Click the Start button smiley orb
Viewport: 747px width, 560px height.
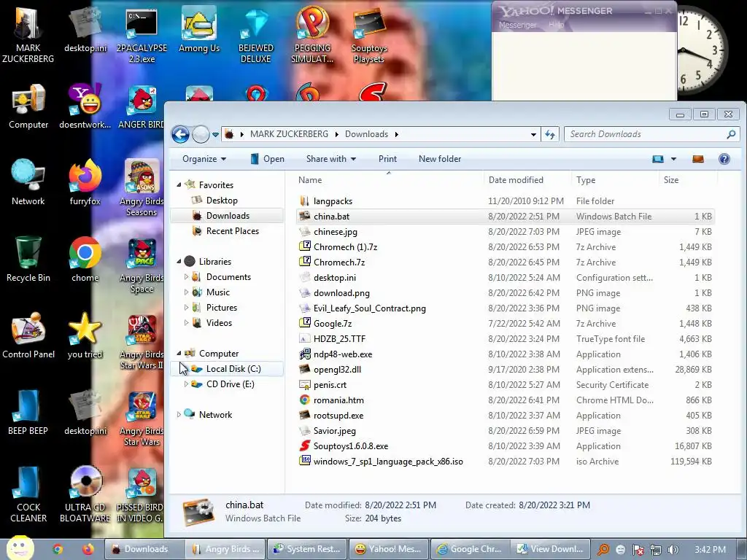(20, 548)
